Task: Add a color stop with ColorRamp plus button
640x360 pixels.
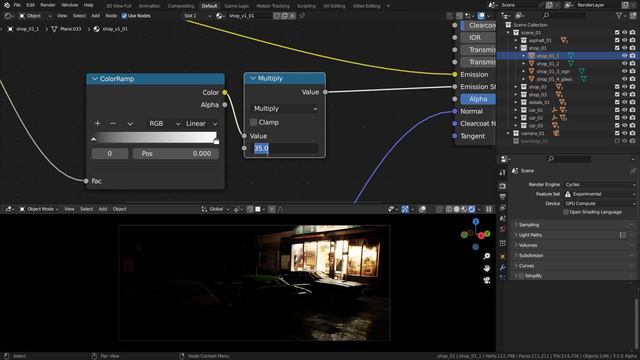Action: point(97,123)
